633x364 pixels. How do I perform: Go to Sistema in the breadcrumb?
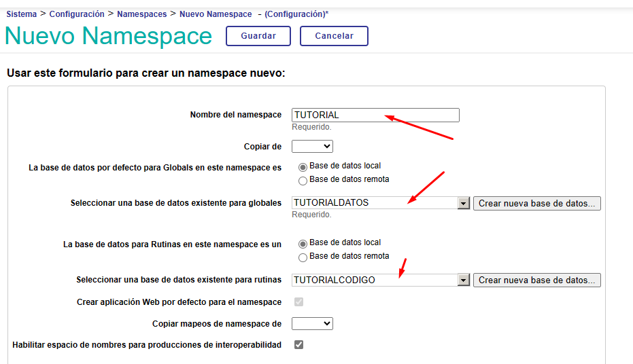(x=22, y=14)
